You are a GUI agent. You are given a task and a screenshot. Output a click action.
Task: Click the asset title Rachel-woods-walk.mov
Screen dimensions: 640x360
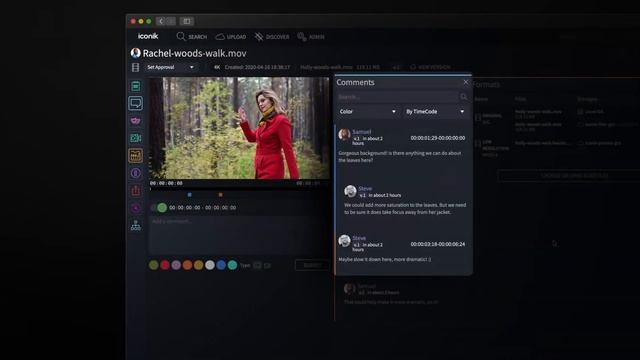(x=195, y=53)
